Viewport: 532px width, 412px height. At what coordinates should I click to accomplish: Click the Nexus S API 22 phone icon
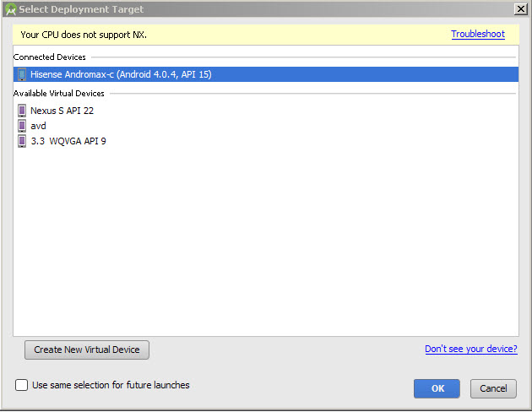pos(22,111)
